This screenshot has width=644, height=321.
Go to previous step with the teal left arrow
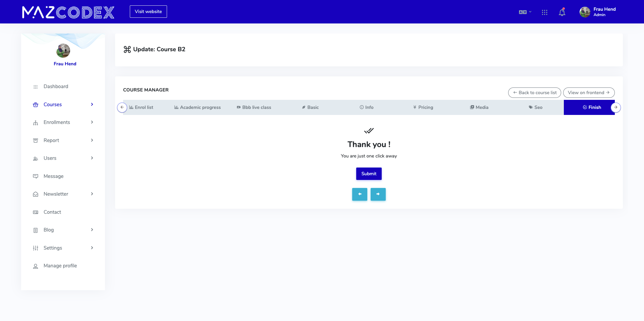click(x=360, y=194)
